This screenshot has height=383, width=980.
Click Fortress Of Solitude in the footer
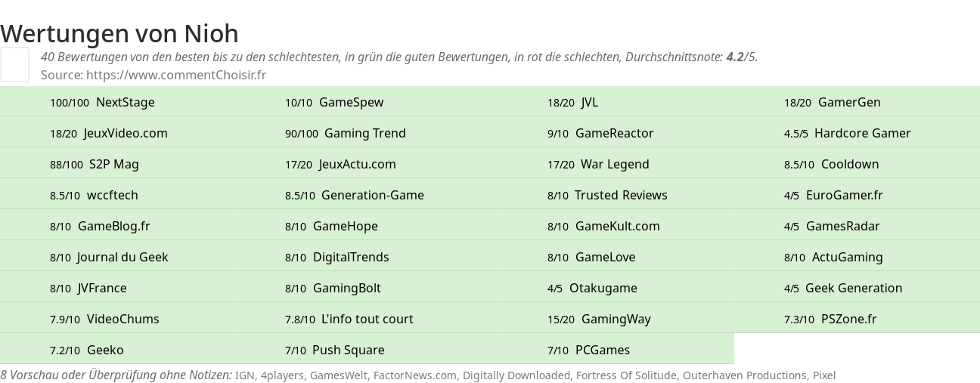[x=626, y=375]
